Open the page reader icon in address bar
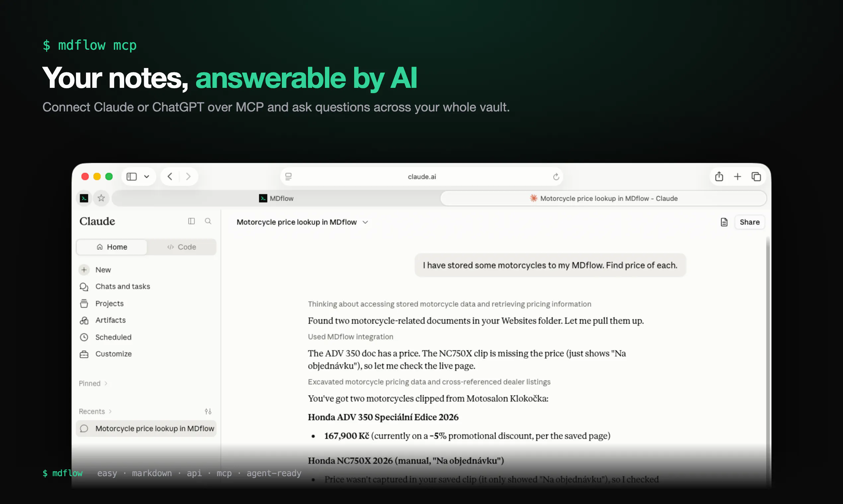The height and width of the screenshot is (504, 843). point(288,177)
